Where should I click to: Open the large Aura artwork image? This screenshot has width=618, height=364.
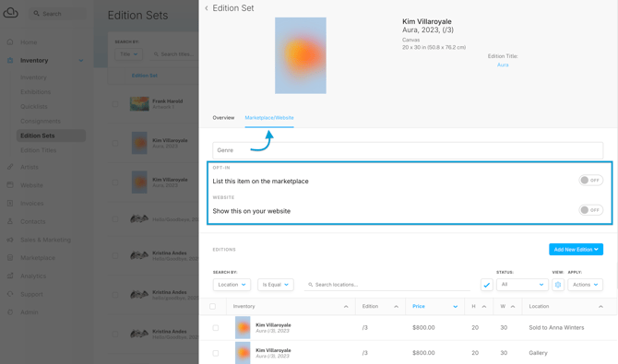point(301,55)
